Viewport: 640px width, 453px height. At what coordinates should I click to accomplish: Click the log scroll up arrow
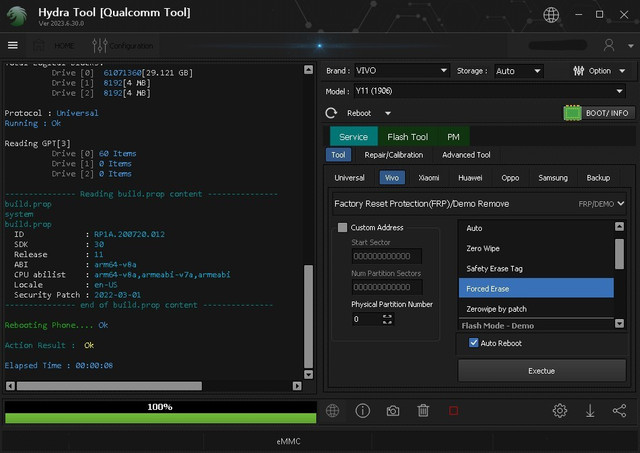pos(309,70)
